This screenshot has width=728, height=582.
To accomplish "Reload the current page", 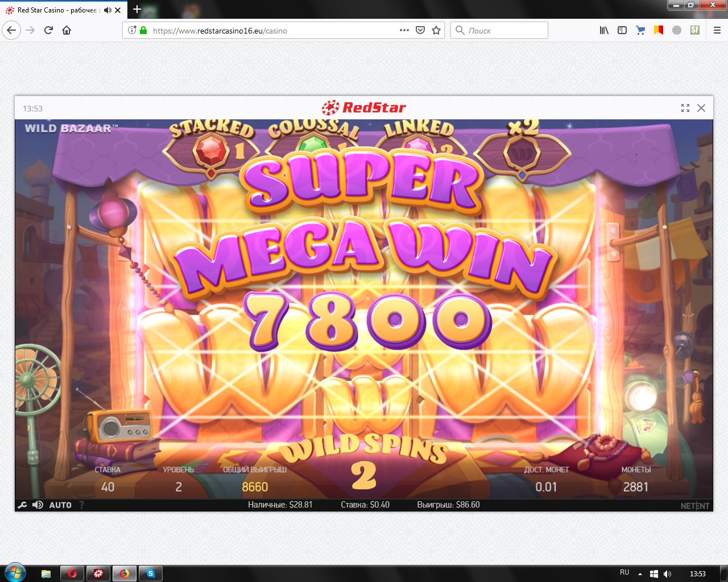I will click(x=48, y=30).
